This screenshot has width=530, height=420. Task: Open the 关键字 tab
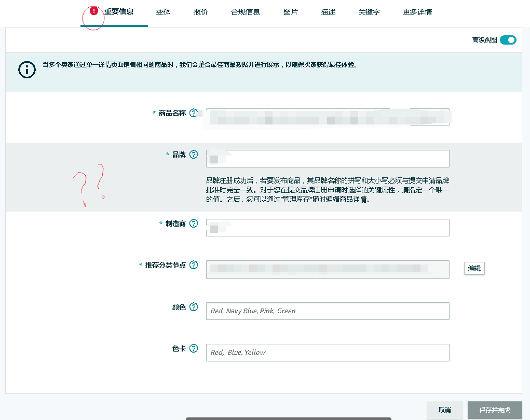369,12
